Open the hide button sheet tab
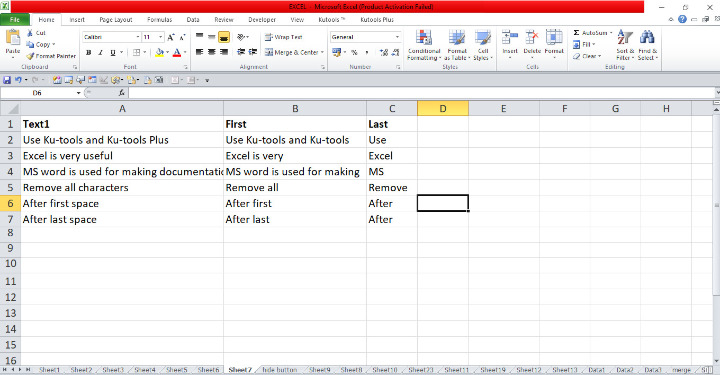The image size is (720, 375). (280, 370)
